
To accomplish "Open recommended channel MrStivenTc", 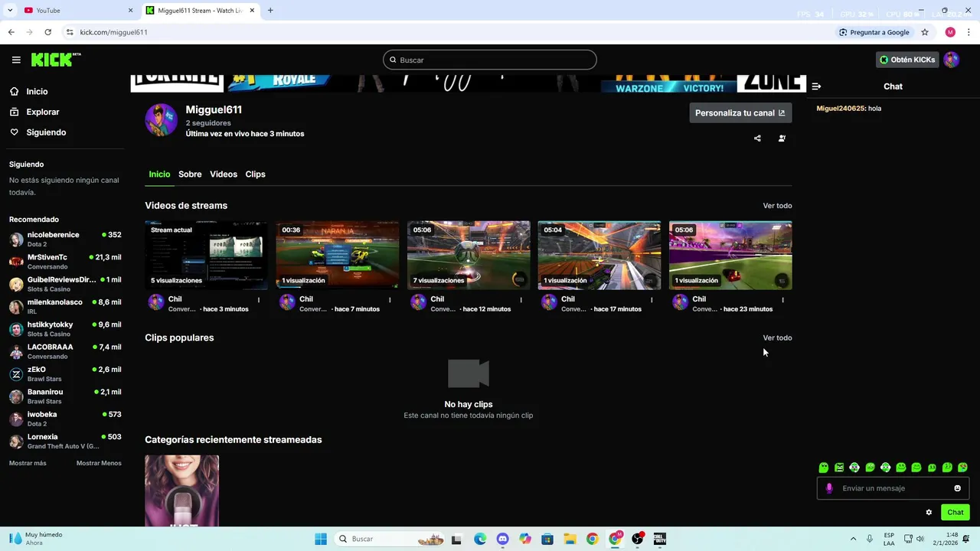I will pos(65,262).
